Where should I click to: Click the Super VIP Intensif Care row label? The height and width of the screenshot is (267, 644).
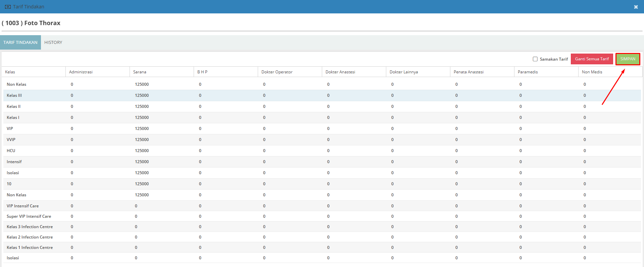[29, 216]
